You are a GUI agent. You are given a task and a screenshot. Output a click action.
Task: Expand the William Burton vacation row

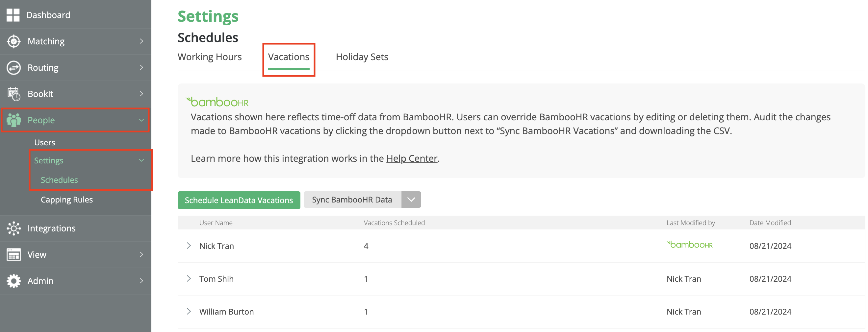click(189, 312)
